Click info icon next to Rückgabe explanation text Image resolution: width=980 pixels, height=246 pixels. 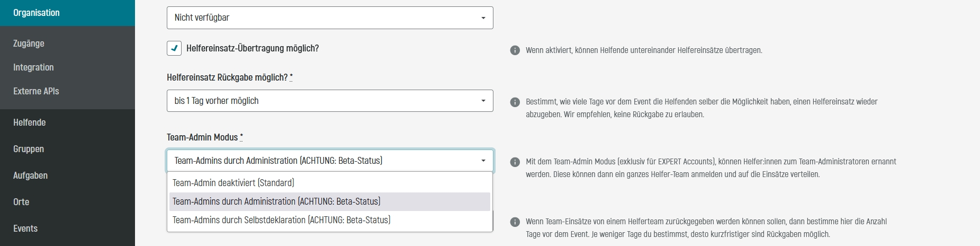(x=515, y=102)
